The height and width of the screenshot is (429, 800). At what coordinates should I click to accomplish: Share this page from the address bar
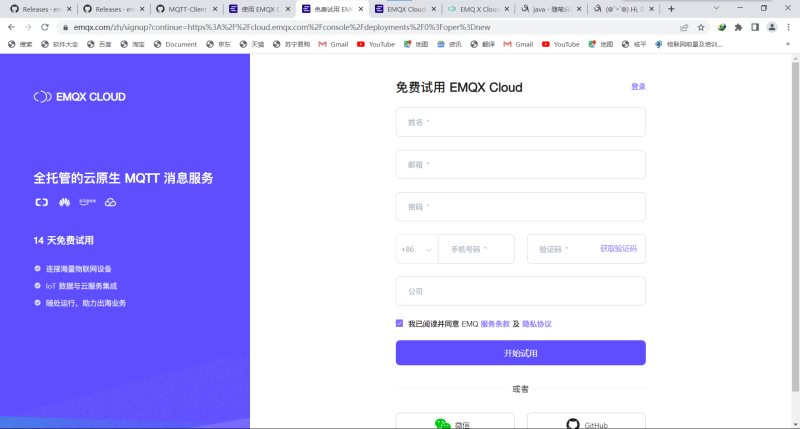(684, 27)
